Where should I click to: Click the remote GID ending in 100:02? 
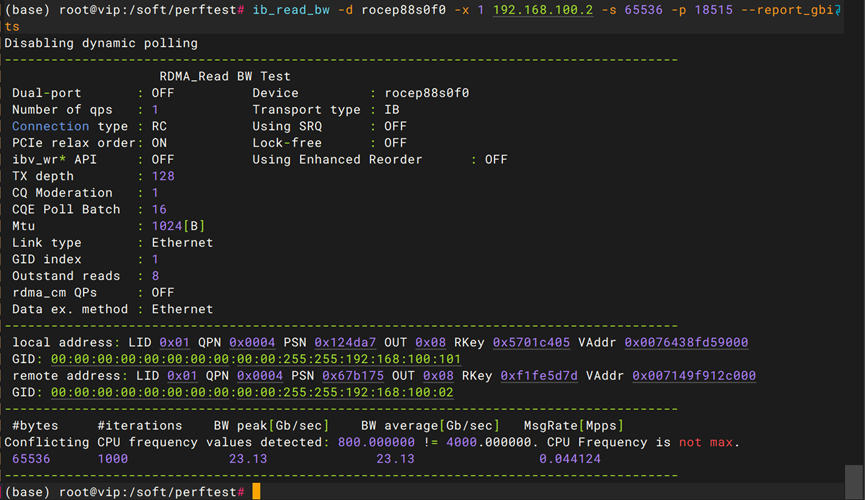click(x=251, y=392)
